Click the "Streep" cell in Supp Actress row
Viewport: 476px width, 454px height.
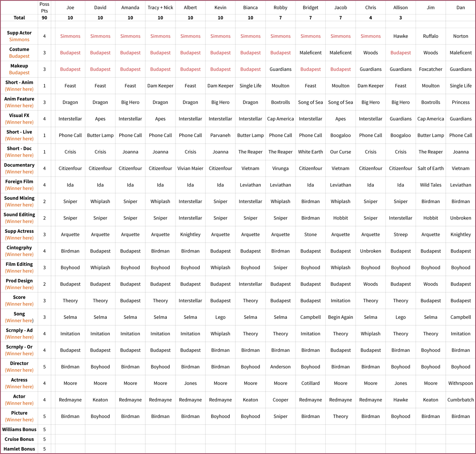pyautogui.click(x=400, y=234)
